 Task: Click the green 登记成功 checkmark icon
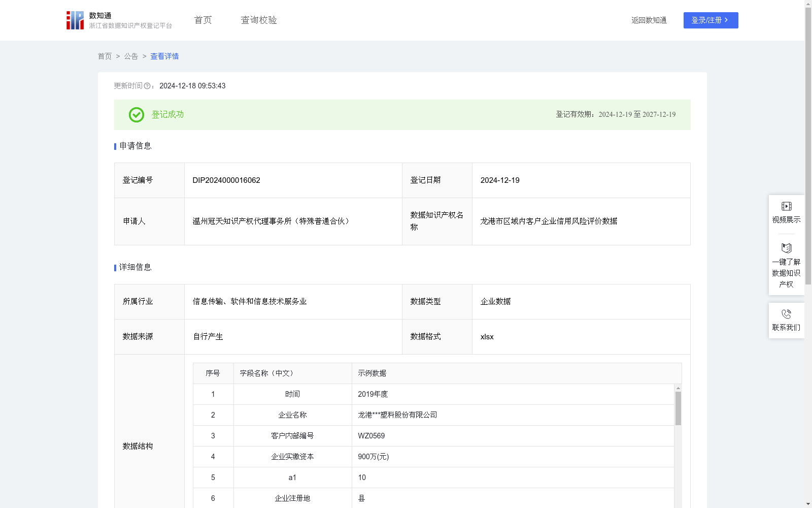coord(136,115)
